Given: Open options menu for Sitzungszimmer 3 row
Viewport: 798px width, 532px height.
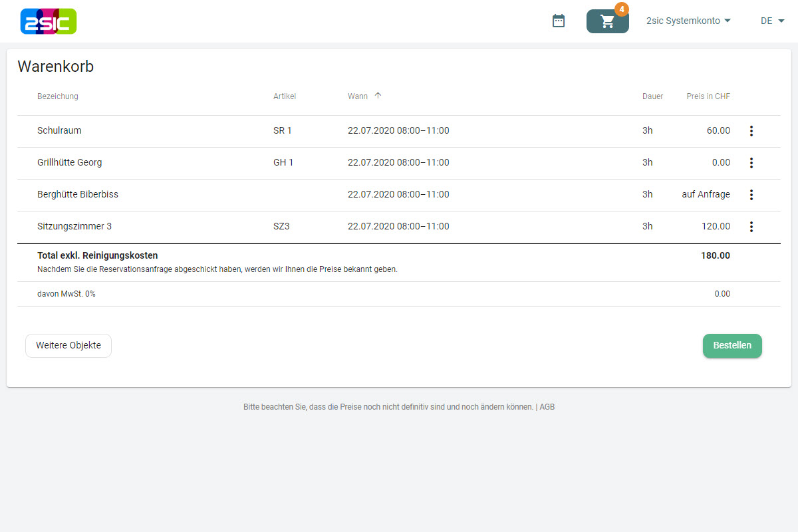Looking at the screenshot, I should 751,227.
